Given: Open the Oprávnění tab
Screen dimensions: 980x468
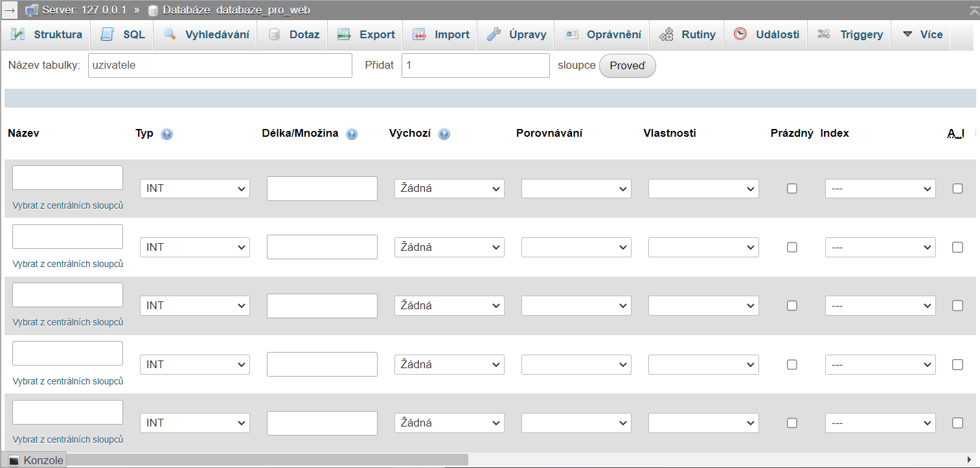Looking at the screenshot, I should (x=603, y=34).
